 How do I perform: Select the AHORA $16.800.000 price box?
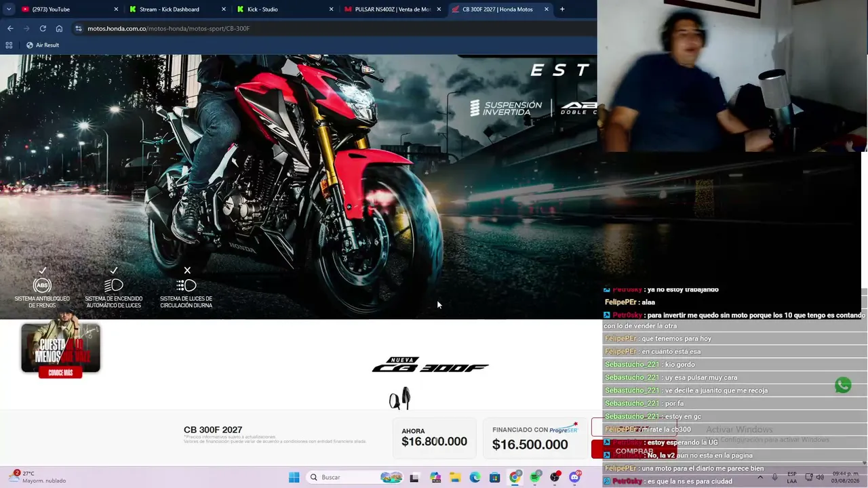tap(434, 438)
